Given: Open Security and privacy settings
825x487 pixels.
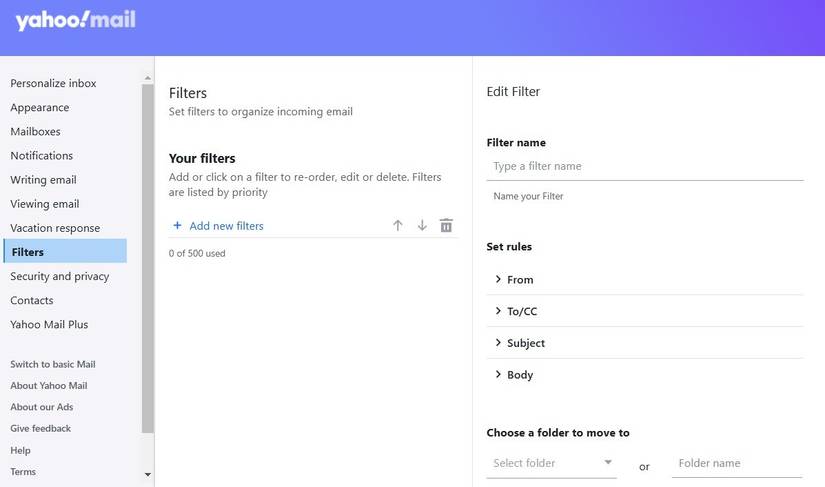Looking at the screenshot, I should [59, 276].
